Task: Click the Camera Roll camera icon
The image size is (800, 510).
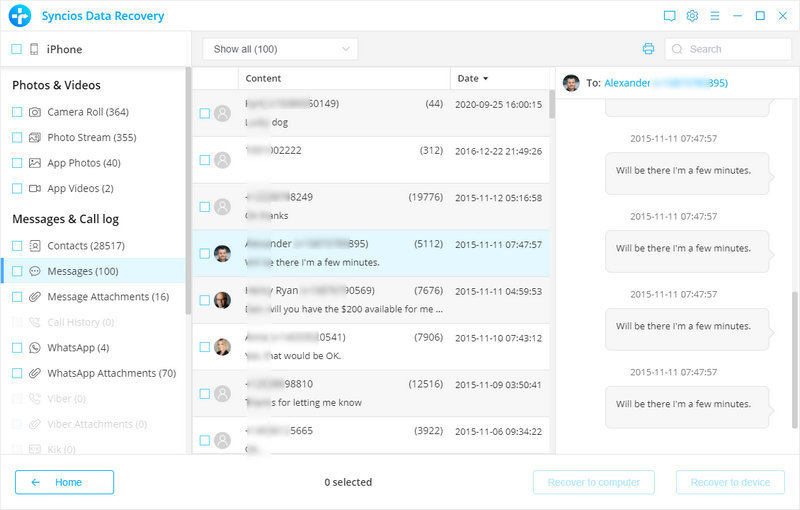Action: click(x=35, y=112)
